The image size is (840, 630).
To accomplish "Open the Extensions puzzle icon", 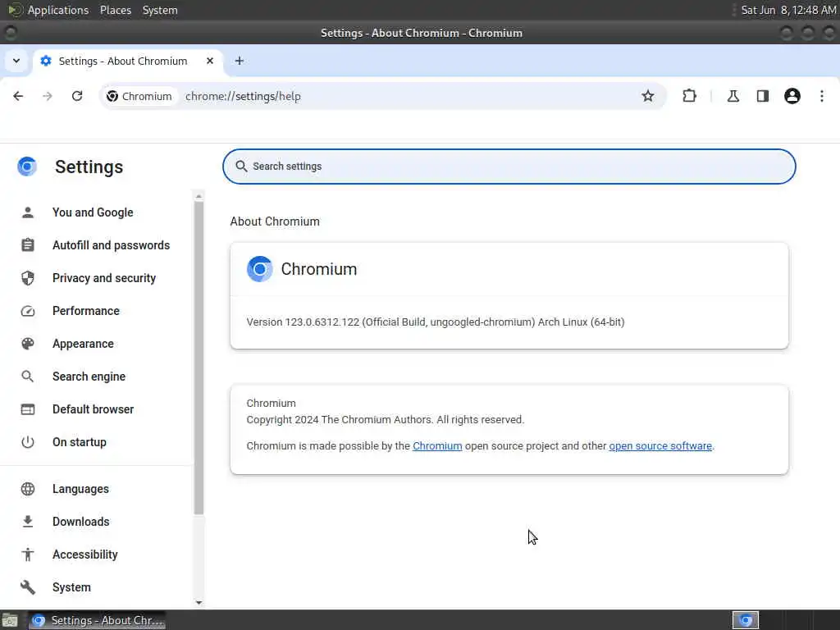I will pyautogui.click(x=689, y=96).
